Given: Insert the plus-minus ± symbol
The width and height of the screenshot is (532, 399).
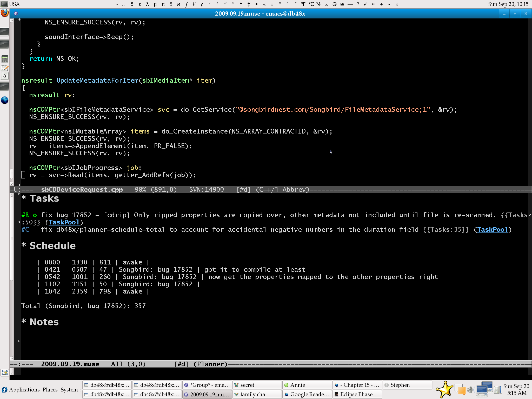Looking at the screenshot, I should coord(381,4).
